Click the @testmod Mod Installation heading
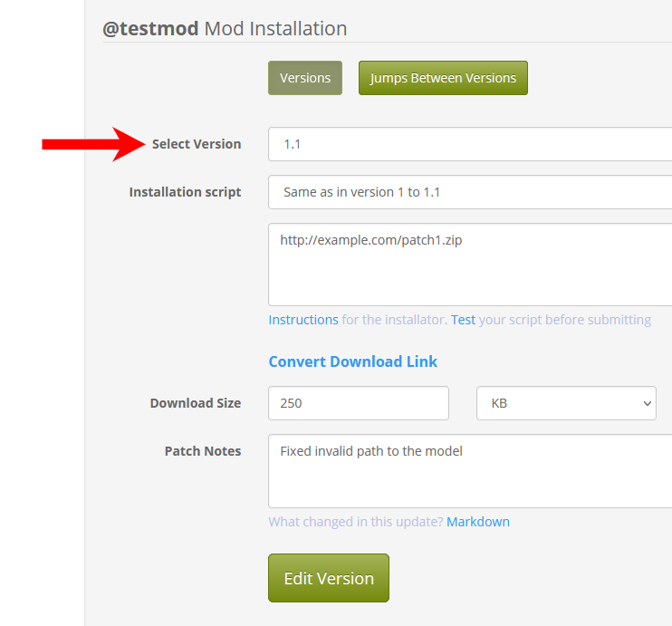Viewport: 672px width, 626px height. click(225, 29)
